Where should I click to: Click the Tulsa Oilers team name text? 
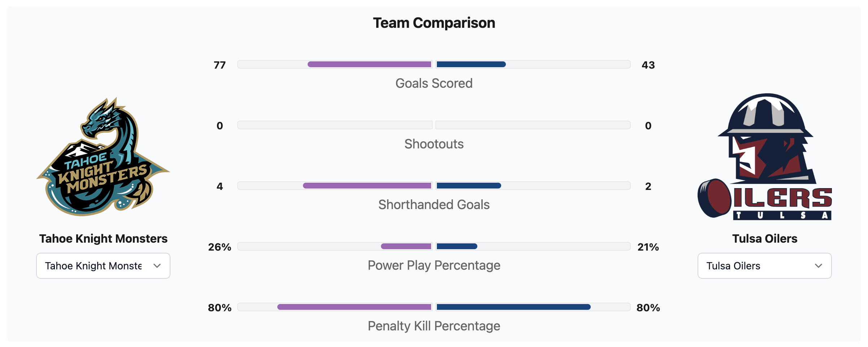[765, 239]
